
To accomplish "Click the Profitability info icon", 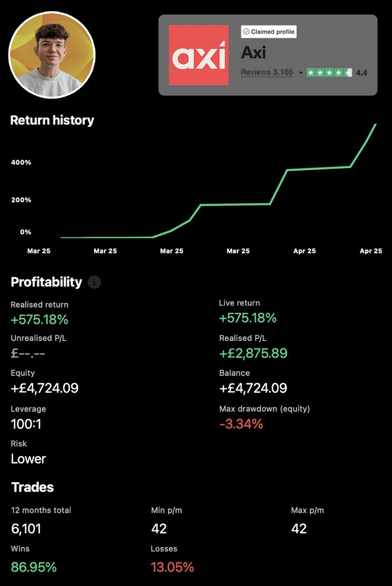I will click(x=94, y=282).
